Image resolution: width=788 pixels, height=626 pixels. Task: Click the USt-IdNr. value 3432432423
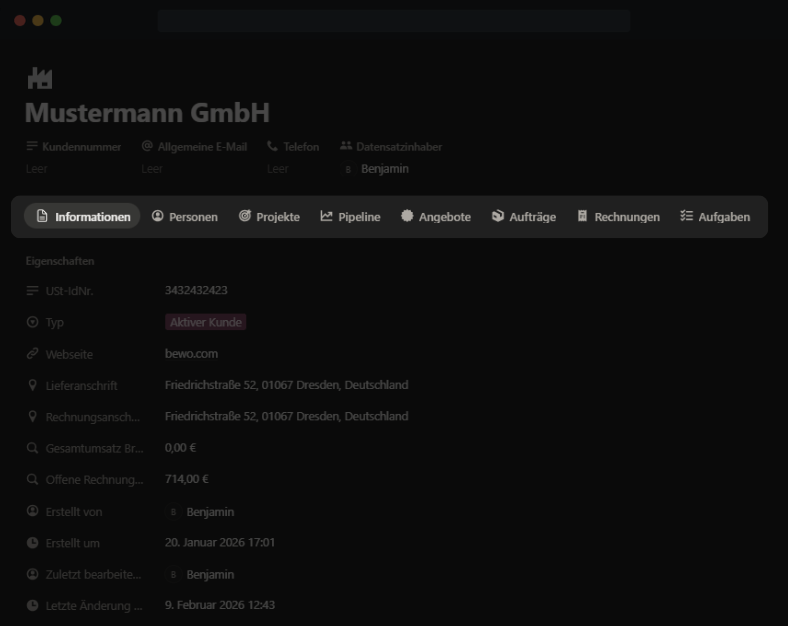coord(196,290)
